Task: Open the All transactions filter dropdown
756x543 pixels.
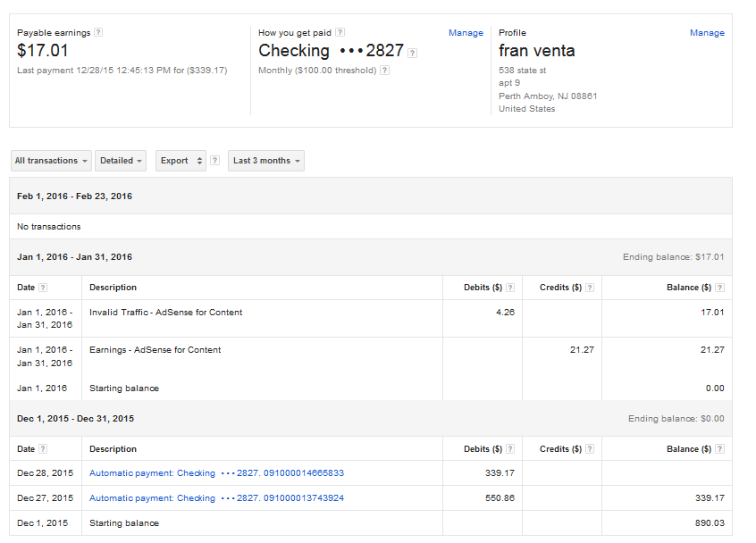Action: pyautogui.click(x=51, y=161)
